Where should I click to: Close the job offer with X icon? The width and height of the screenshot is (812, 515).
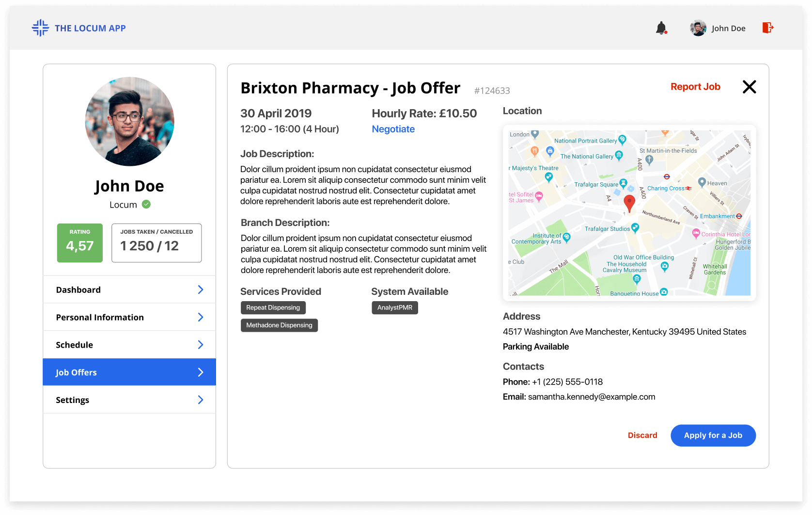tap(749, 87)
